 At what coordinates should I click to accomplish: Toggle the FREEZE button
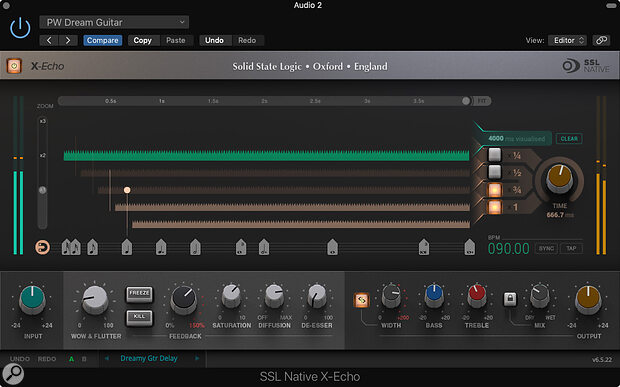click(139, 294)
